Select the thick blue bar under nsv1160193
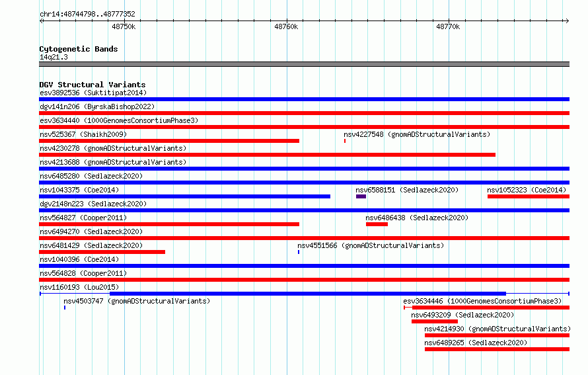 (308, 294)
